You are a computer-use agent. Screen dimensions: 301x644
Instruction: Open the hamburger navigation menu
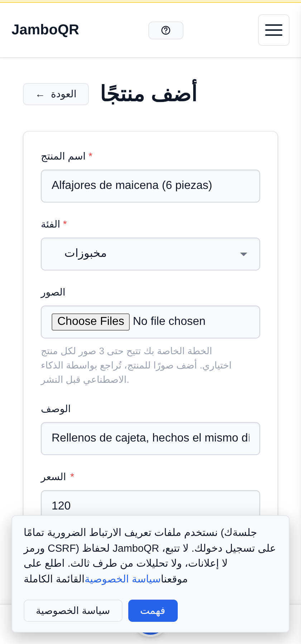click(274, 30)
